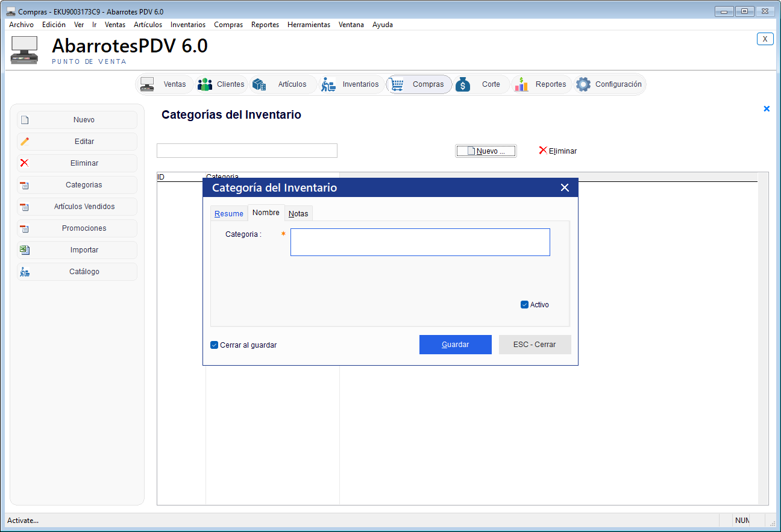Focus the Categoria text field in the dialog
781x532 pixels.
click(420, 242)
